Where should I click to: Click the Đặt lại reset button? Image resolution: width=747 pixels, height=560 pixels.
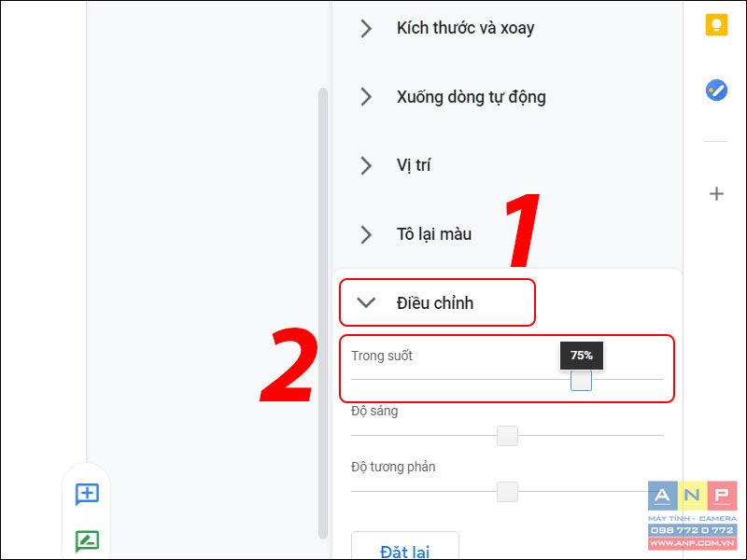click(x=405, y=546)
